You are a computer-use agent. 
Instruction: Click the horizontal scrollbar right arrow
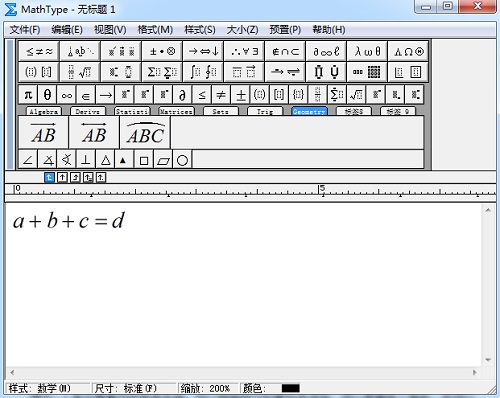[x=475, y=372]
